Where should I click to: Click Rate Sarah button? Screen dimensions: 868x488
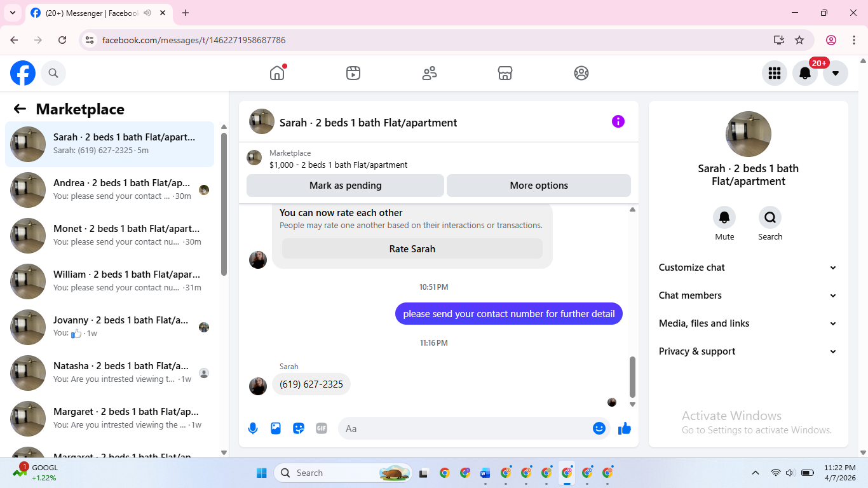(x=412, y=248)
